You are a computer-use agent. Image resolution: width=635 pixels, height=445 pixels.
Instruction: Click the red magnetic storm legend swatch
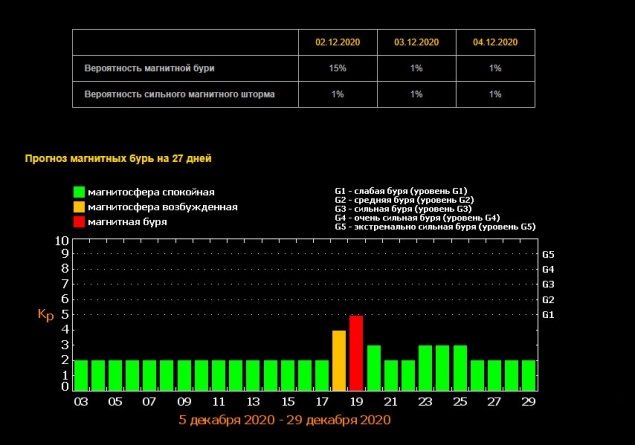(79, 222)
